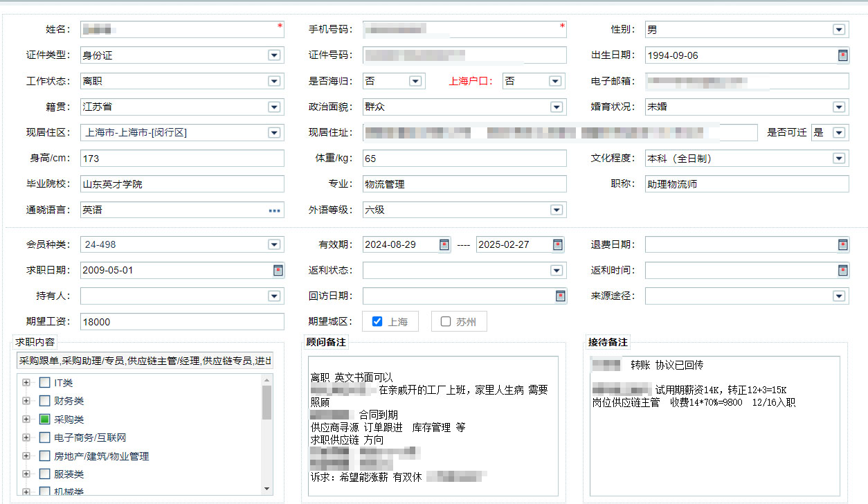Image resolution: width=868 pixels, height=504 pixels.
Task: Open calendar picker for 出生日期
Action: [842, 55]
